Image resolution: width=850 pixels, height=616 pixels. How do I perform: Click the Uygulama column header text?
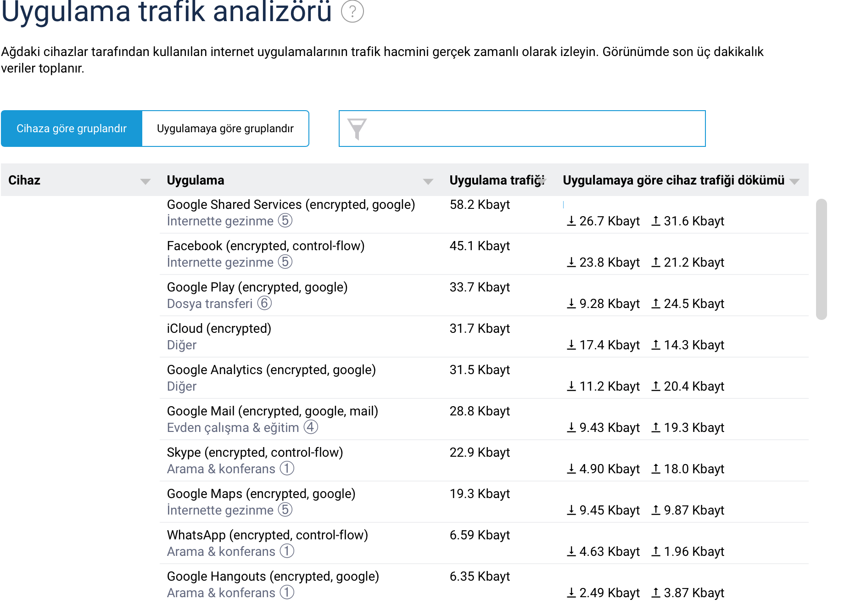coord(196,180)
